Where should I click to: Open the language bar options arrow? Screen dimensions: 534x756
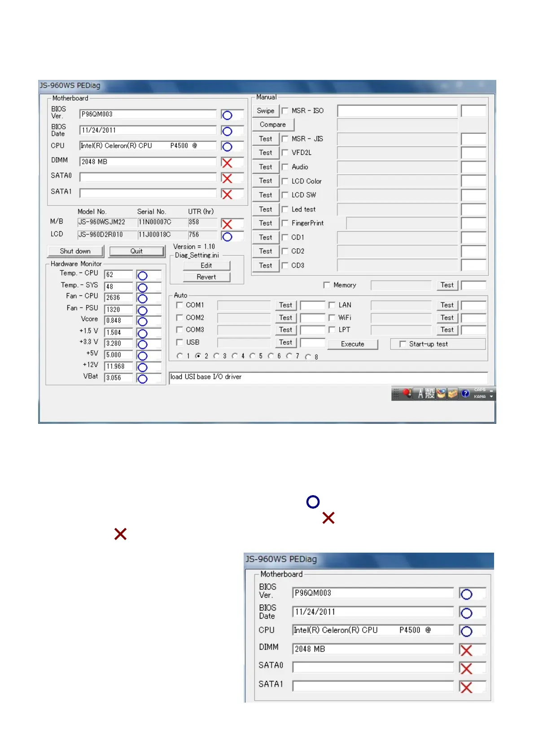491,397
